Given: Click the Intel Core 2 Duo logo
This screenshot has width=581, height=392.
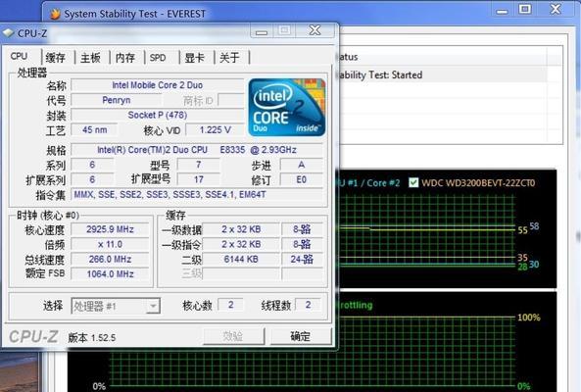Looking at the screenshot, I should click(x=287, y=107).
